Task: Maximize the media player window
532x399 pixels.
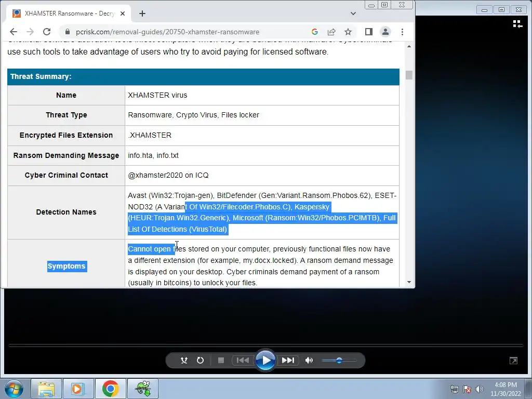Action: pos(501,10)
